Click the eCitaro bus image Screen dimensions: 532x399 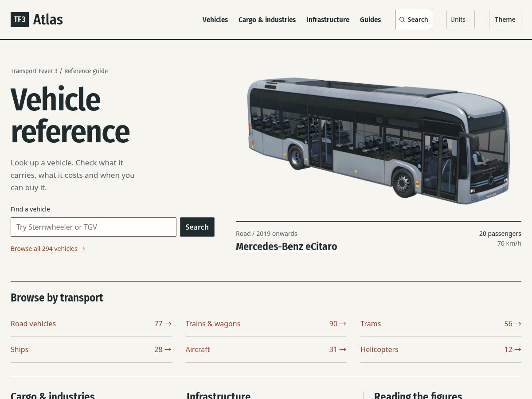point(379,141)
